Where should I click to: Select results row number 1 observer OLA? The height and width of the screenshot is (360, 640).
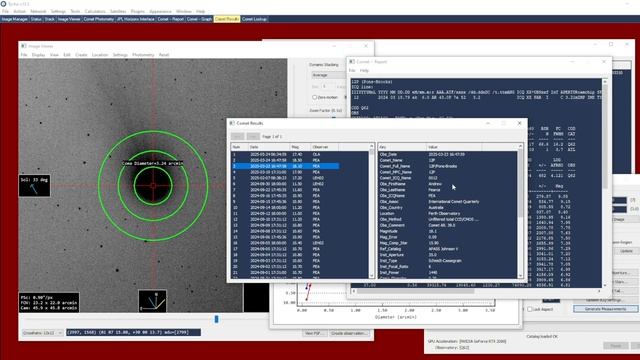click(x=285, y=154)
